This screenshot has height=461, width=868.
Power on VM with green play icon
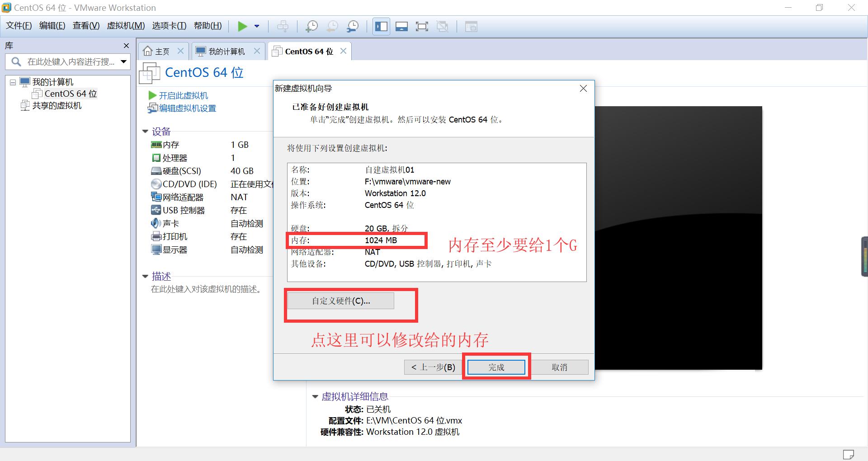243,26
